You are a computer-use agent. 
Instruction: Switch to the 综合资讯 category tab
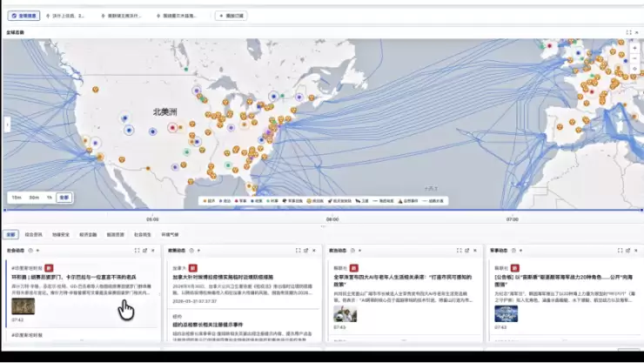33,234
